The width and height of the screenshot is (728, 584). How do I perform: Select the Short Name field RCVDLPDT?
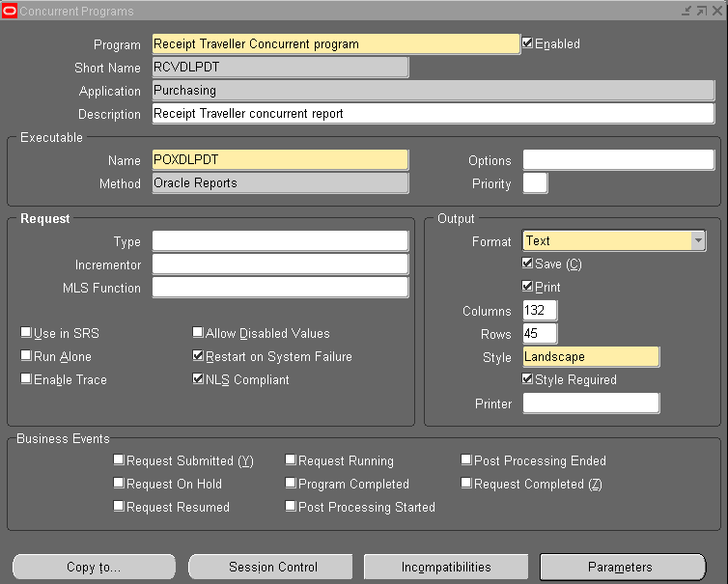point(280,68)
